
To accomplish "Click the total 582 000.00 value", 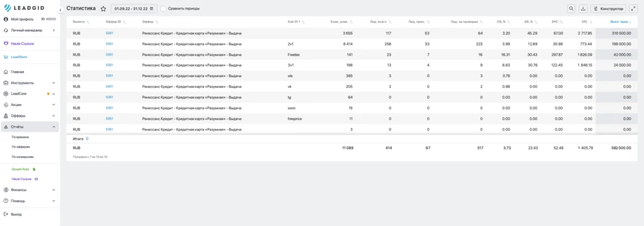I will coord(621,148).
